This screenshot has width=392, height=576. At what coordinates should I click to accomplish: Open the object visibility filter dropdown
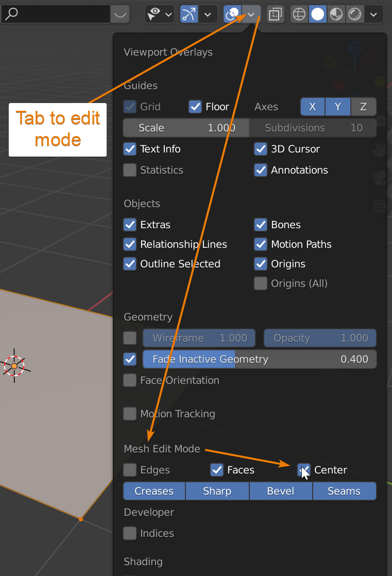click(168, 14)
